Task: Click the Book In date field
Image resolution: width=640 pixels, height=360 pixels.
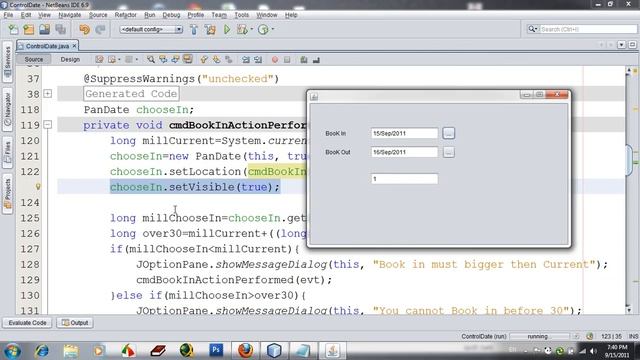Action: (404, 133)
